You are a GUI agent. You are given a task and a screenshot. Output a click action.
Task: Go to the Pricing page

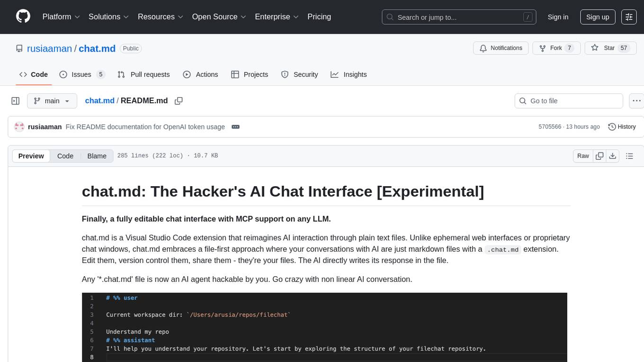tap(319, 17)
